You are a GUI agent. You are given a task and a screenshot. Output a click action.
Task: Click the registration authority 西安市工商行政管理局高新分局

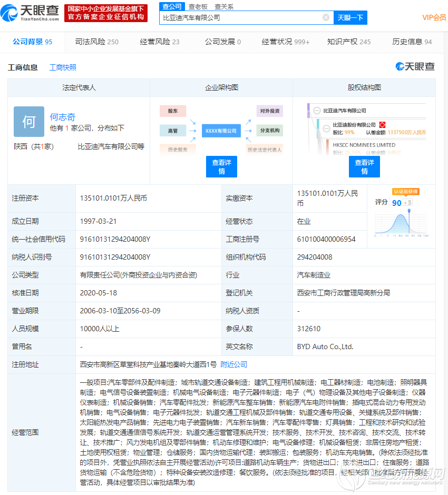tap(344, 293)
